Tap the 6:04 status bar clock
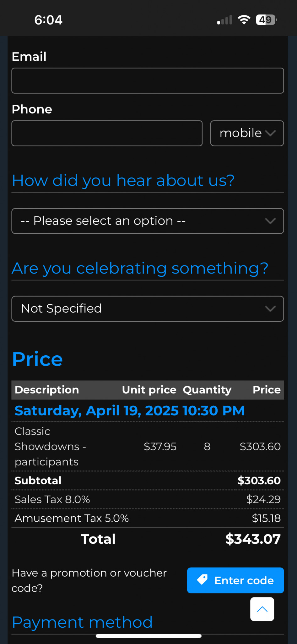297x644 pixels. (x=48, y=20)
